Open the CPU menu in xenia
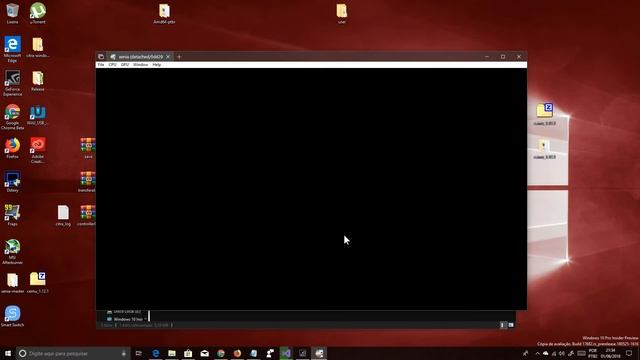Image resolution: width=640 pixels, height=360 pixels. 113,64
